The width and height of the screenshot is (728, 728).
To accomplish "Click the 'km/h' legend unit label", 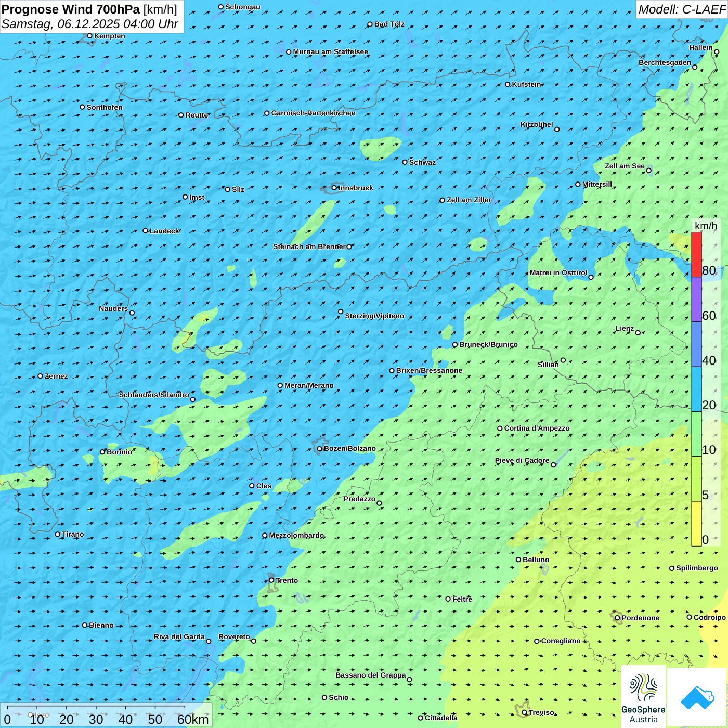I will pyautogui.click(x=706, y=226).
